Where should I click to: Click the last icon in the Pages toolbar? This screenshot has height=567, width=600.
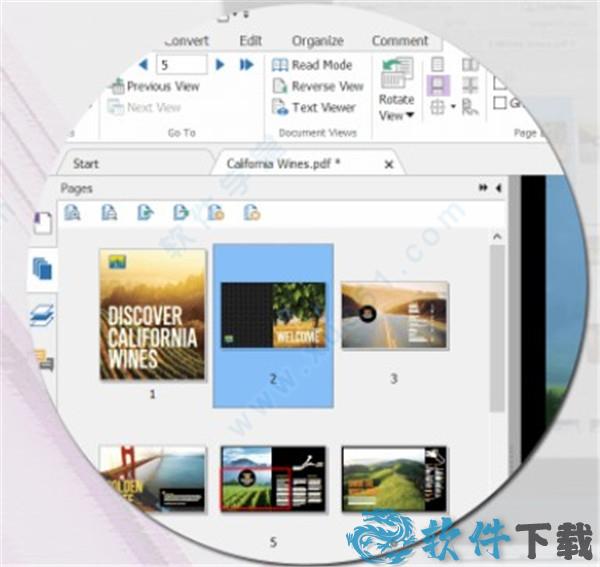pyautogui.click(x=252, y=212)
